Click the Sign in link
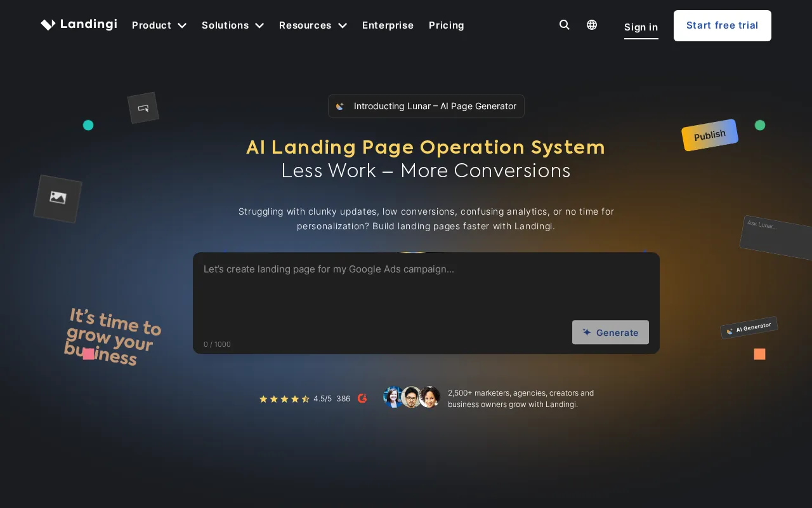The image size is (812, 508). pos(641,27)
